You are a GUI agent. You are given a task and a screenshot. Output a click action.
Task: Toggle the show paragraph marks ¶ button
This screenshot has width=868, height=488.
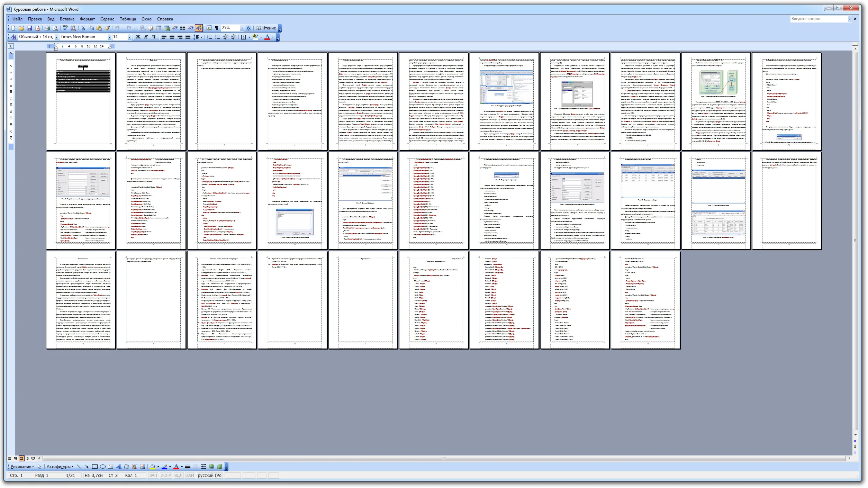pos(217,28)
